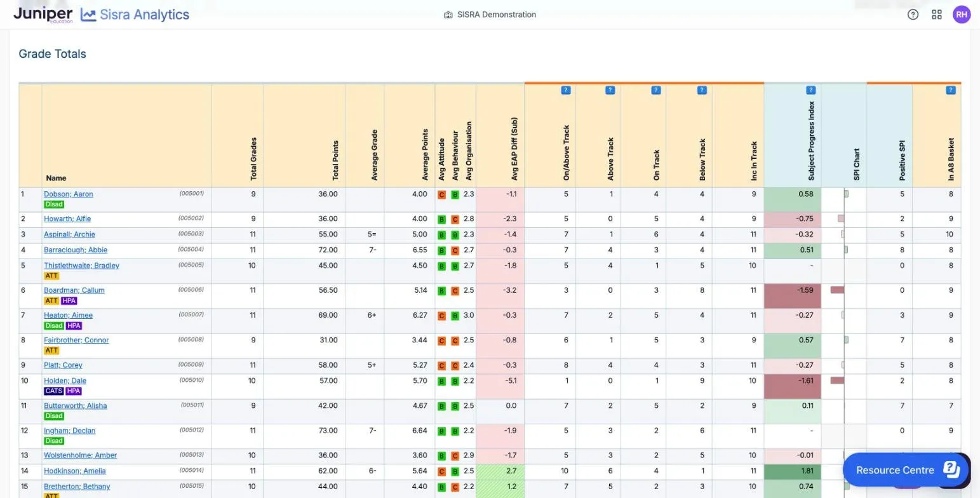Open student Heaton; Aimee's record
This screenshot has width=980, height=498.
68,316
